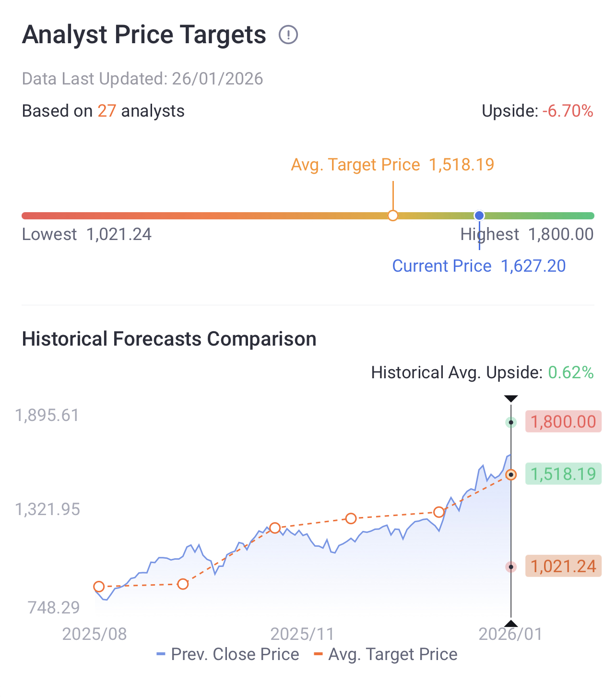Click the green dot at highest target level
This screenshot has height=697, width=616.
511,422
